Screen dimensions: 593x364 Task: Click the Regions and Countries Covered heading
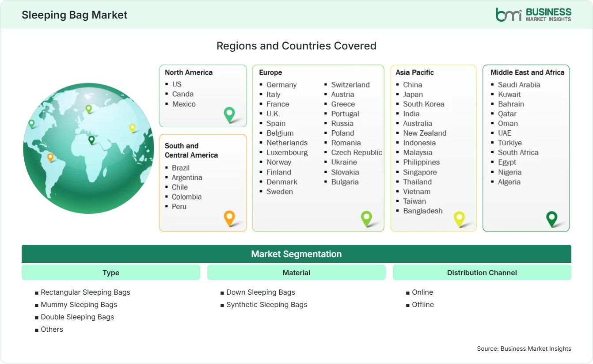[x=296, y=46]
